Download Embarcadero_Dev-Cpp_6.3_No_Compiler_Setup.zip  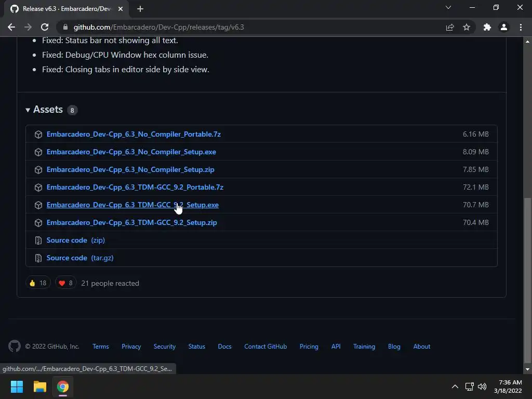click(x=130, y=169)
